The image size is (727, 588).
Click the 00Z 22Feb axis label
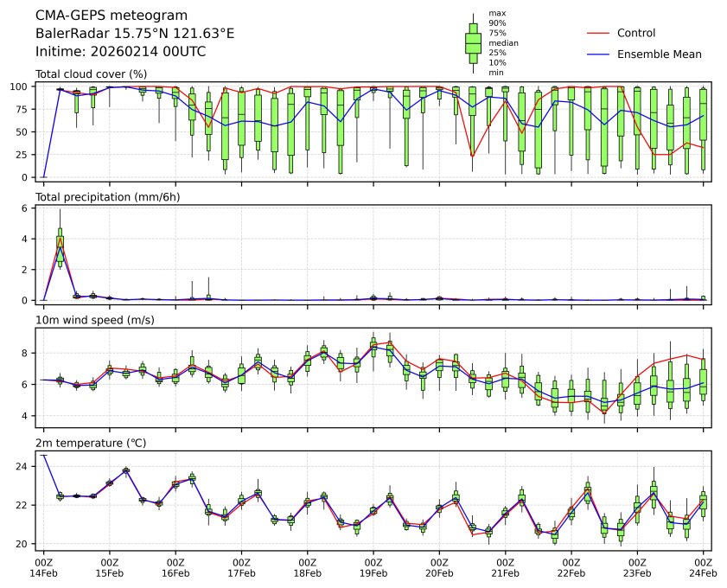pos(571,567)
